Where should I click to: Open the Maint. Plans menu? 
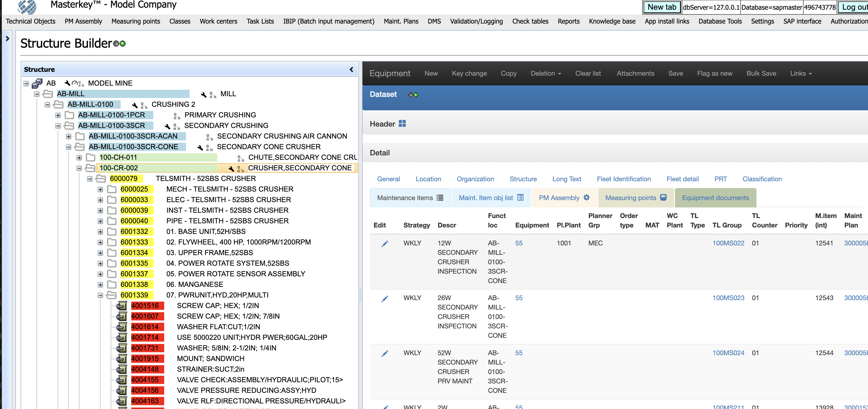[x=401, y=21]
